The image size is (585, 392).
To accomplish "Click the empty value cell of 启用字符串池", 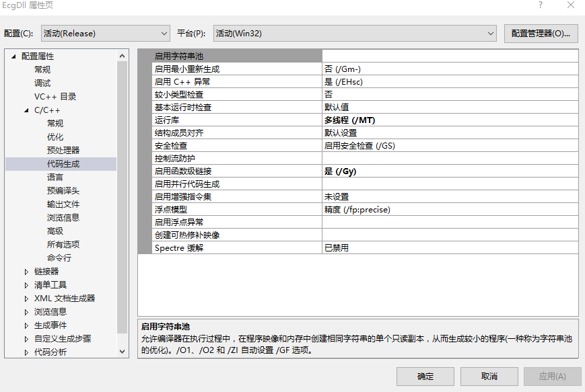I will [450, 56].
